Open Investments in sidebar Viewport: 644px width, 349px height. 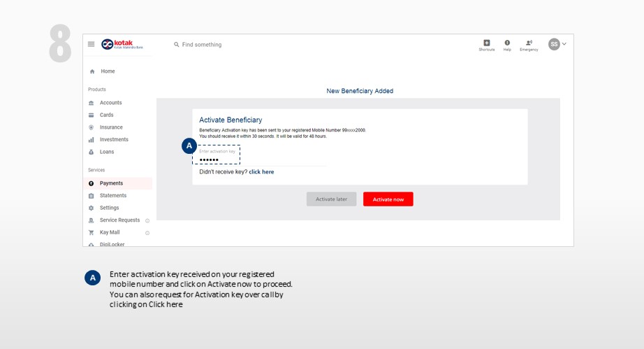[x=113, y=139]
